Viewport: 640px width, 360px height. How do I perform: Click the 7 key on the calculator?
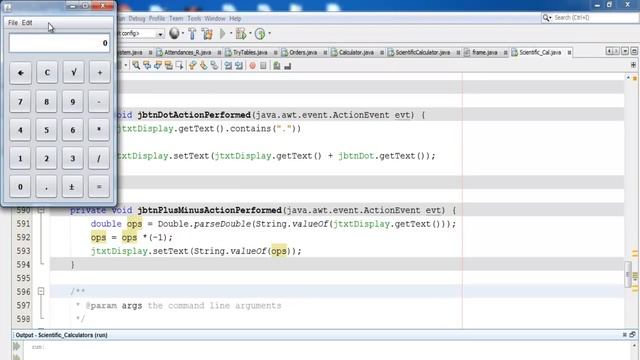click(x=20, y=101)
